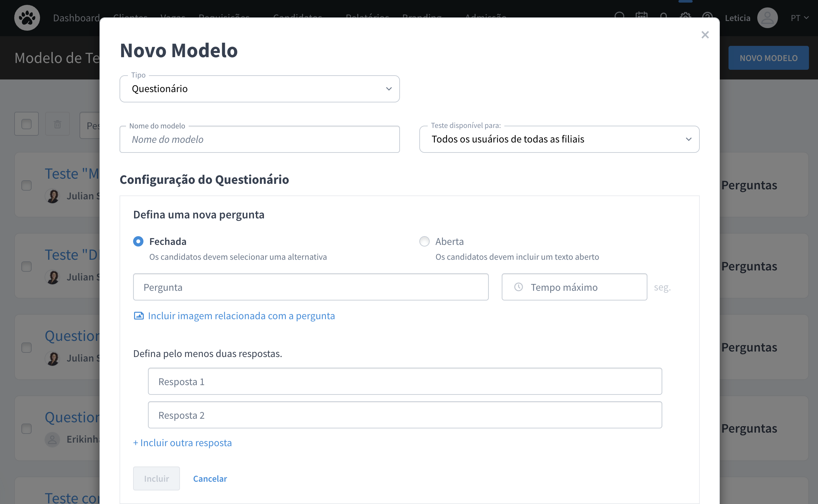The width and height of the screenshot is (818, 504).
Task: Click the paw logo icon
Action: [27, 18]
